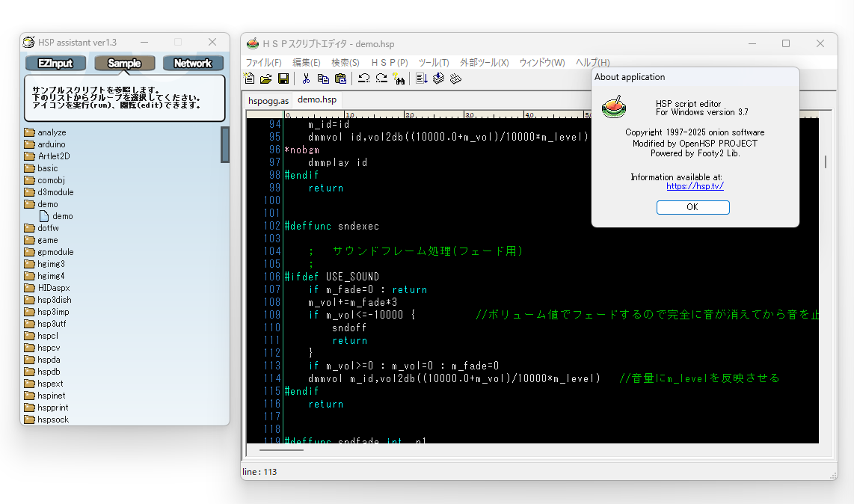Click the editor horizontal scrollbar thumb
Screen dimensions: 854x504
pos(281,450)
